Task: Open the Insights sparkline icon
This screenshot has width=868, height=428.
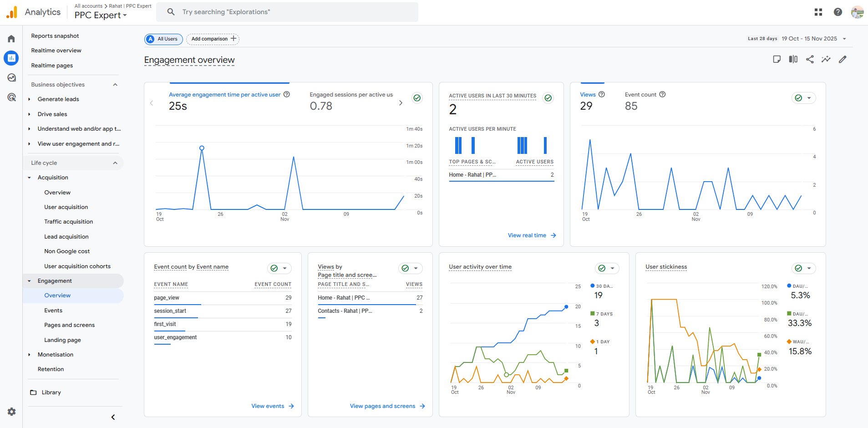Action: tap(826, 59)
